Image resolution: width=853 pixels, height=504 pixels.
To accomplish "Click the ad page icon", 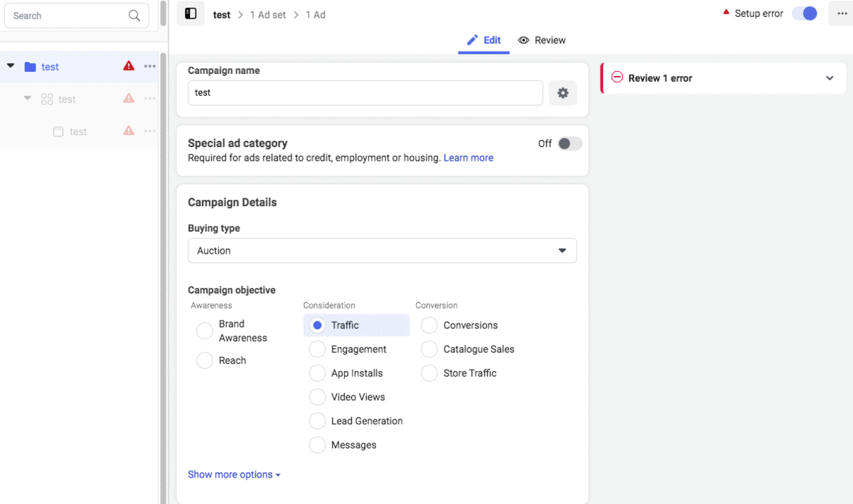I will pos(59,132).
